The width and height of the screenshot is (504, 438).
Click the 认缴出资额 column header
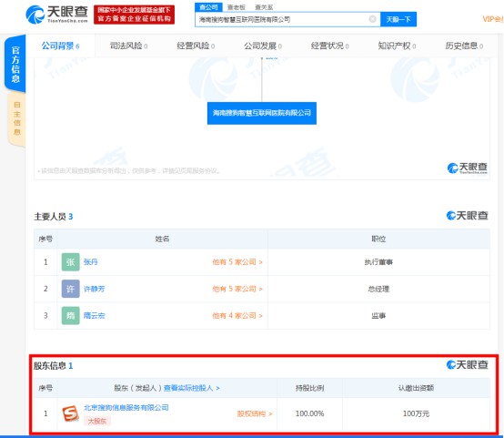pyautogui.click(x=416, y=388)
